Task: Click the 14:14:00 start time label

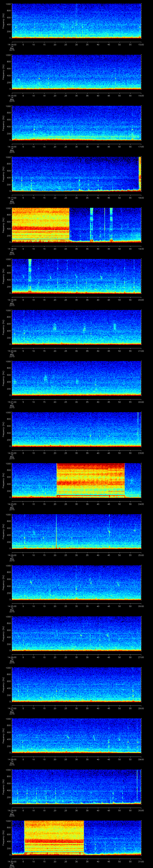Action: (12, 44)
